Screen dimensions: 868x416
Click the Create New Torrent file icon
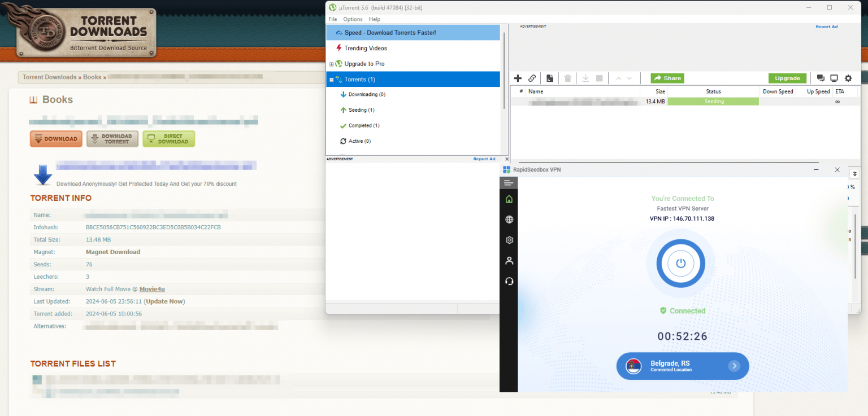549,78
